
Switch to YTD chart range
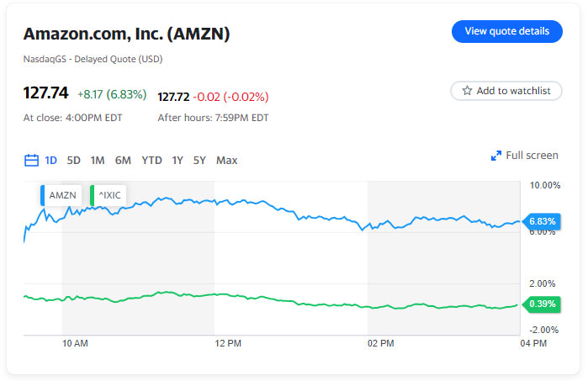tap(151, 160)
